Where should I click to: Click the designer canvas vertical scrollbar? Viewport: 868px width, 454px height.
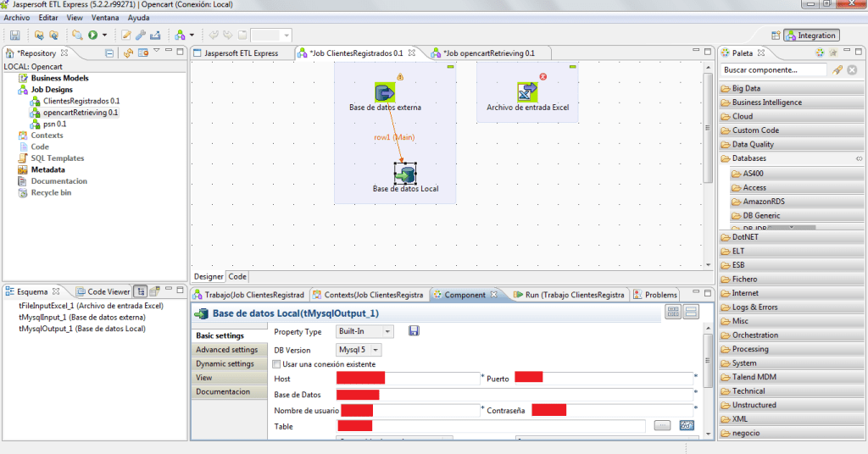[709, 127]
